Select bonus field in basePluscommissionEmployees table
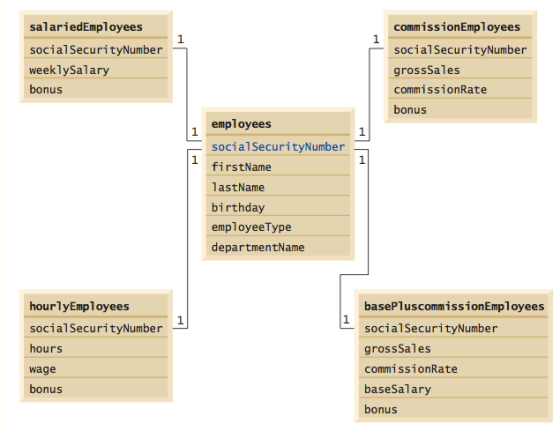 pyautogui.click(x=453, y=409)
